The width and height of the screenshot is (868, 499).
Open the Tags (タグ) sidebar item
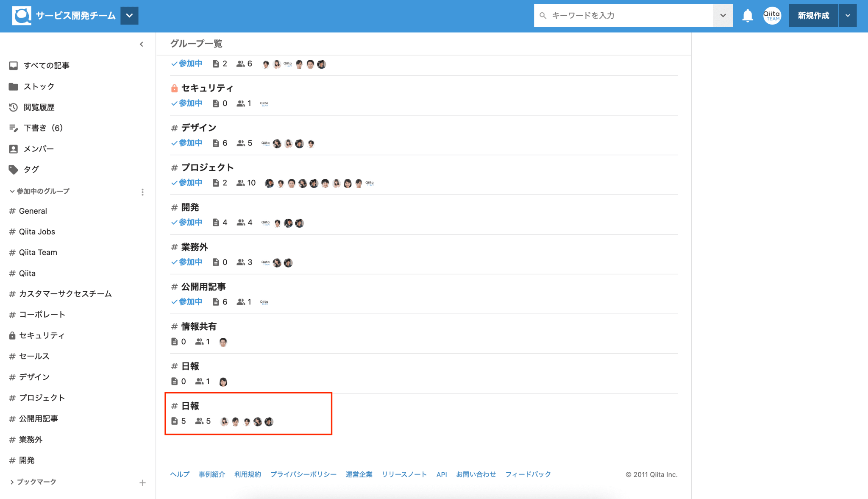click(x=31, y=170)
